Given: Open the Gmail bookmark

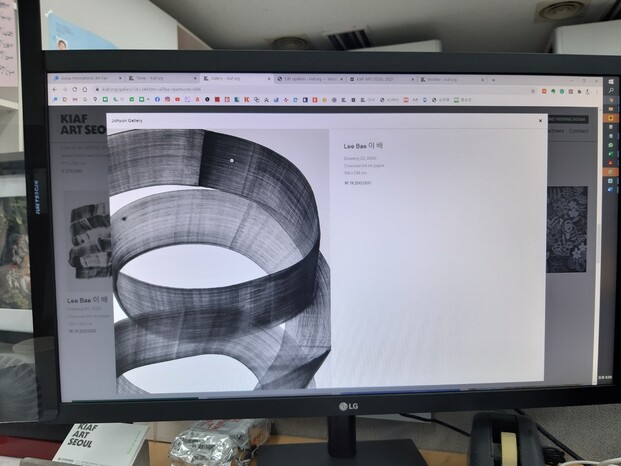Looking at the screenshot, I should [75, 99].
